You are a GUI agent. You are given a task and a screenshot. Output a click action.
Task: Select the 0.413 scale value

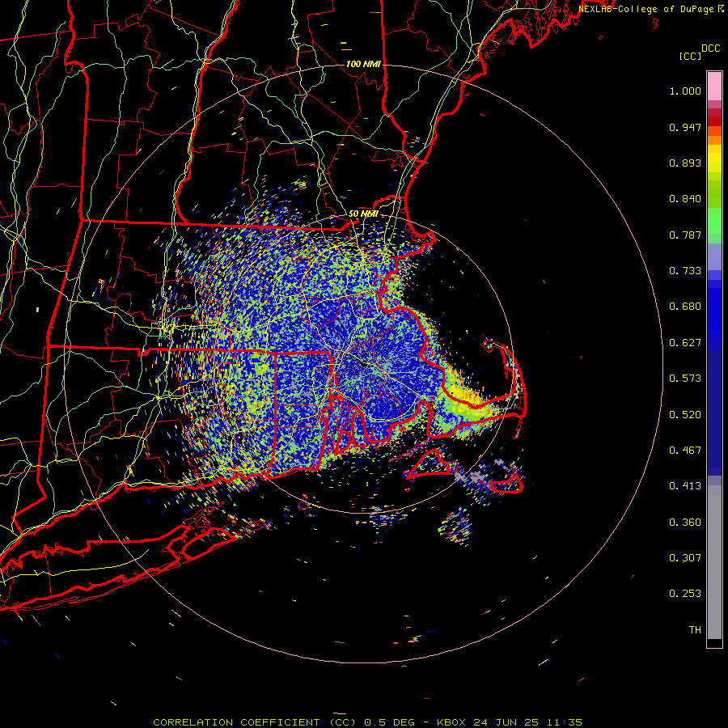click(x=685, y=486)
